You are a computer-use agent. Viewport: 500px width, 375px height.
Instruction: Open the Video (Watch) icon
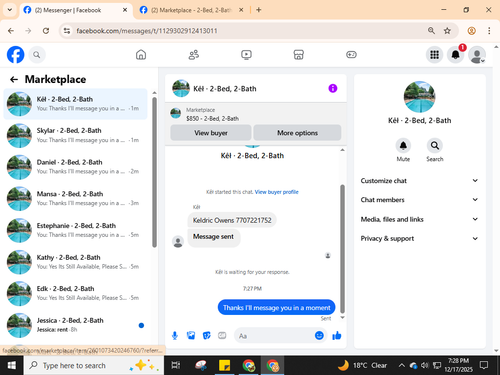coord(246,55)
